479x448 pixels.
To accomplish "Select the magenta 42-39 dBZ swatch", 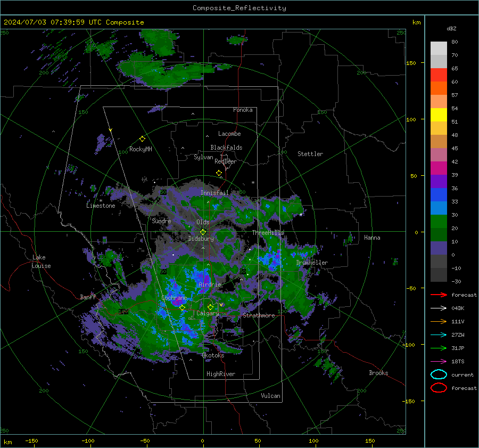I will tap(439, 168).
